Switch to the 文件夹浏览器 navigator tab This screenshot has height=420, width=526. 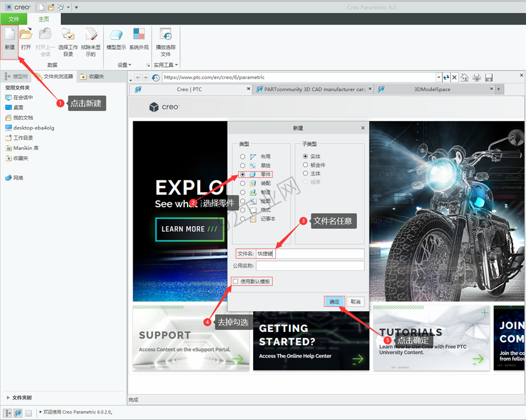pyautogui.click(x=54, y=77)
